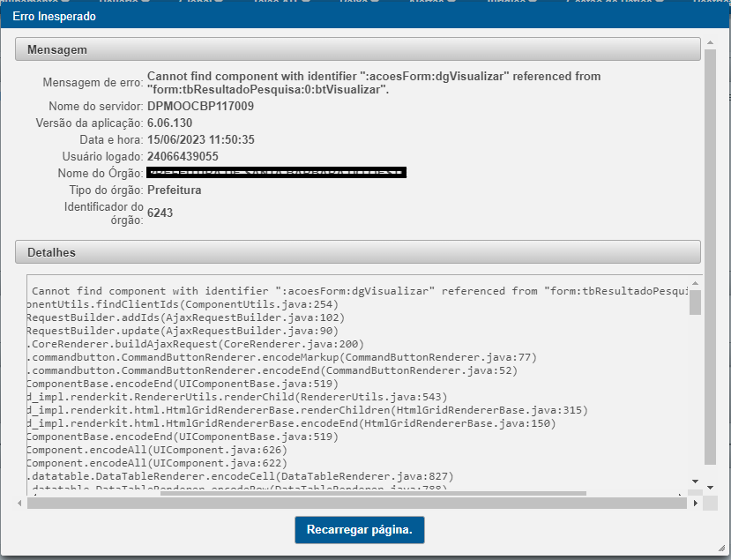Click the dialog's tall vertical scrollbar thumb

710,257
